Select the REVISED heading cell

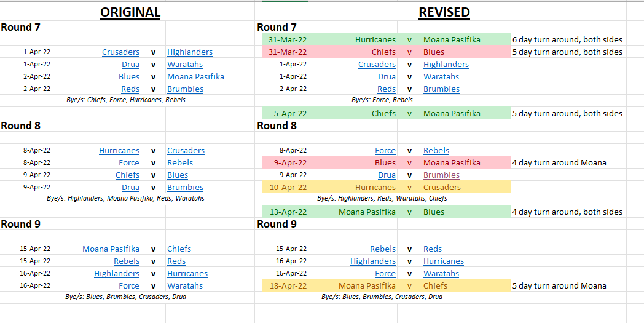click(444, 12)
